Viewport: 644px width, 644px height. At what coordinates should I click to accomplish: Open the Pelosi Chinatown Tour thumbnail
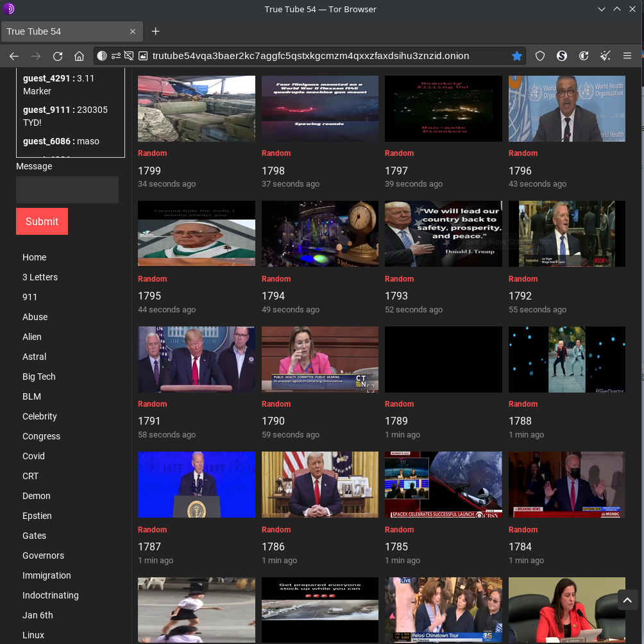443,610
